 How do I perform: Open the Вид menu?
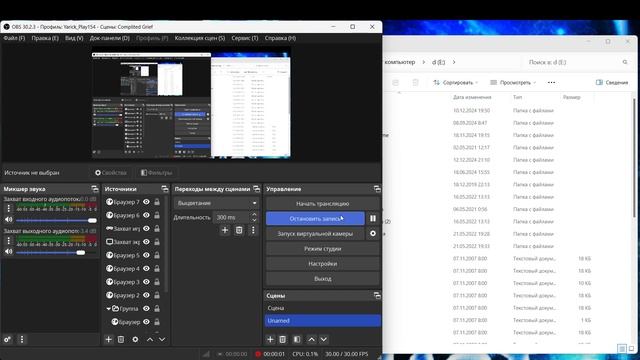tap(74, 38)
